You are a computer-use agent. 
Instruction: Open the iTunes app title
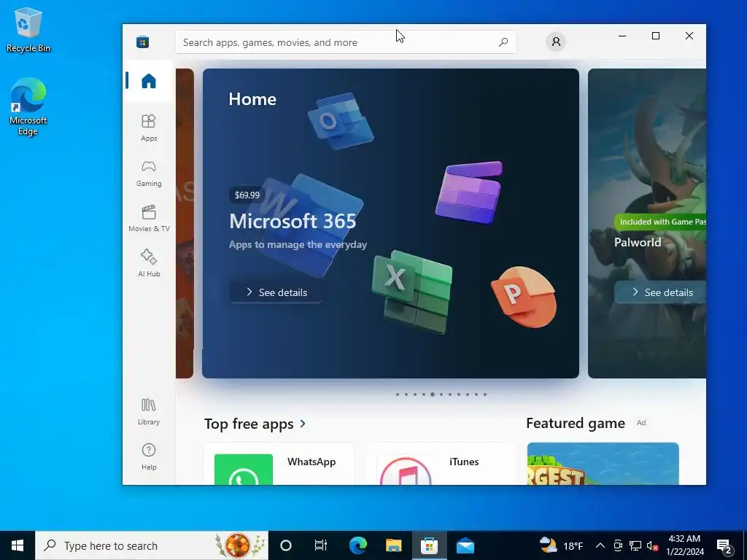click(464, 462)
